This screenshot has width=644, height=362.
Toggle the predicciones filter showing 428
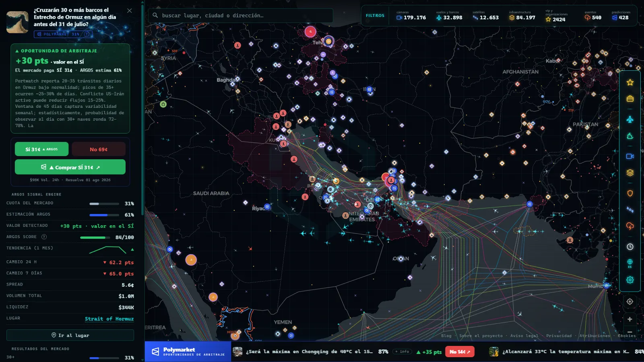coord(621,16)
